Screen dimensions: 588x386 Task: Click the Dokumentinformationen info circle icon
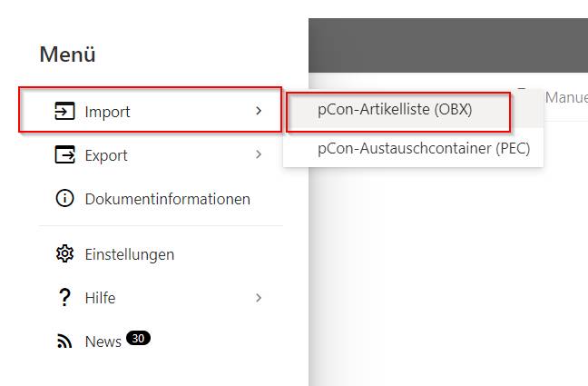tap(64, 198)
